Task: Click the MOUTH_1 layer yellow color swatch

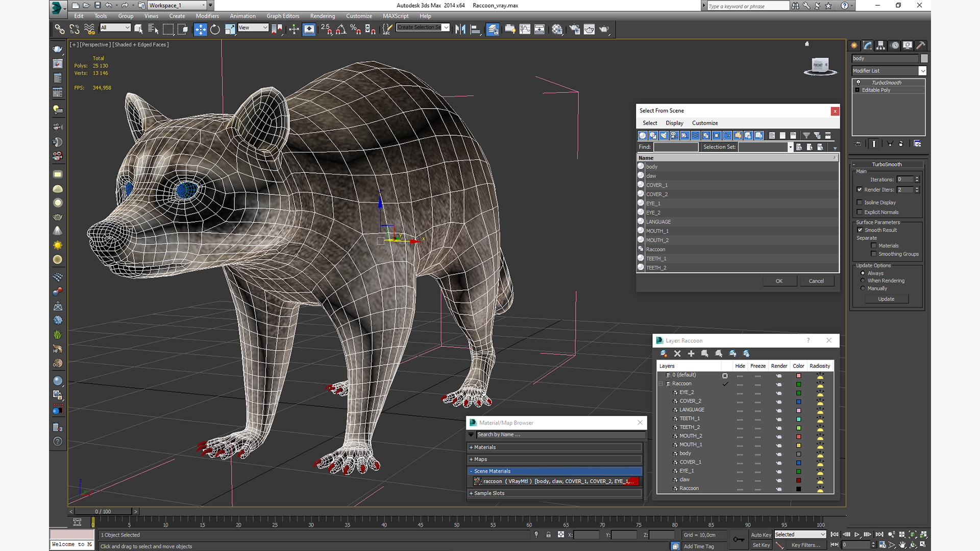Action: point(799,445)
